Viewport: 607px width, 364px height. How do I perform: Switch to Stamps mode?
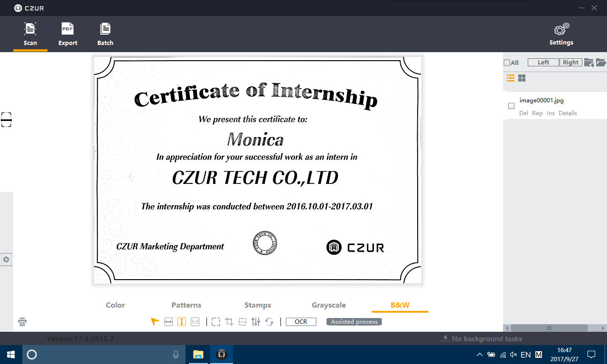tap(258, 305)
